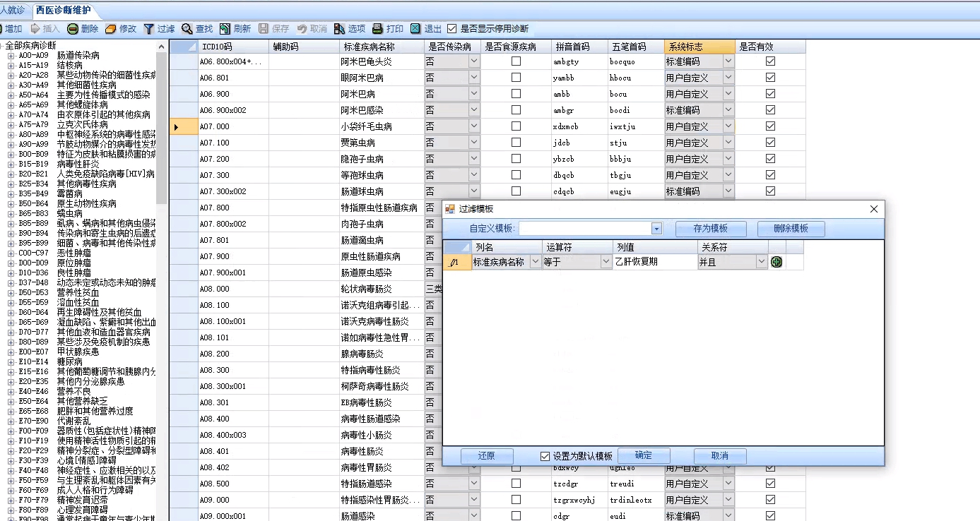Open the 运算符 dropdown showing 等于

click(x=606, y=262)
